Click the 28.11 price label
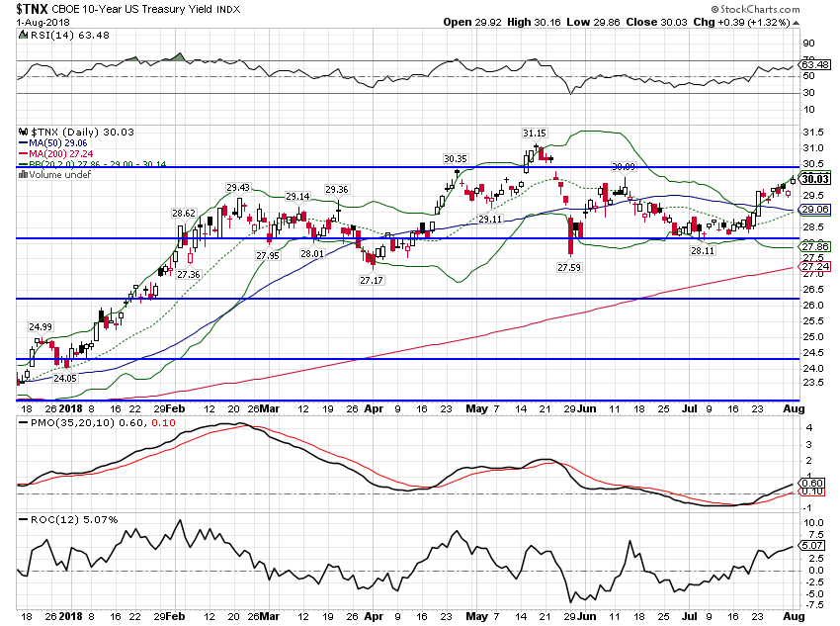Image resolution: width=840 pixels, height=626 pixels. (703, 250)
